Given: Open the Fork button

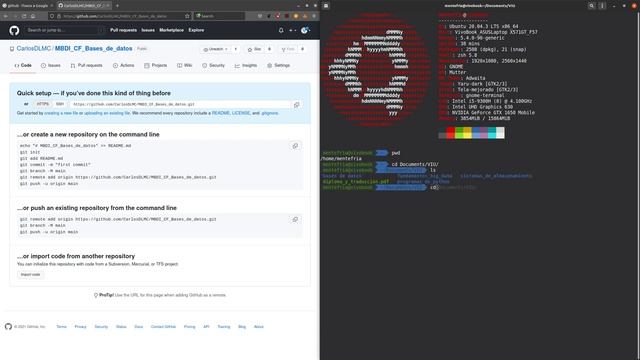Looking at the screenshot, I should tap(288, 49).
